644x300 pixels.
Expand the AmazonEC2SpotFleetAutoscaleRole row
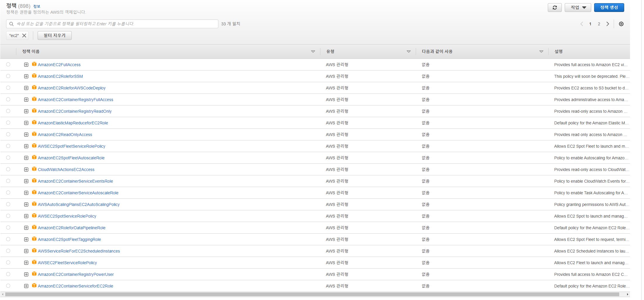point(26,158)
